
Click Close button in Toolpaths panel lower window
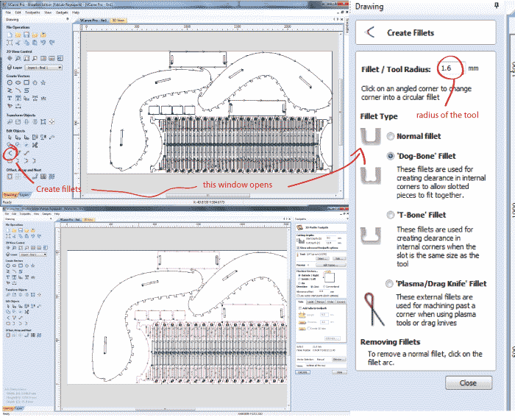tap(339, 372)
